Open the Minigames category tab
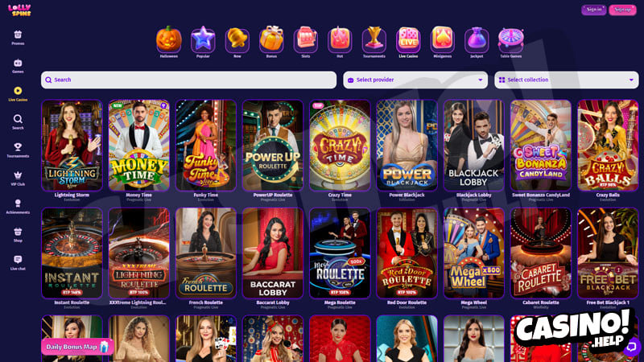 [442, 41]
